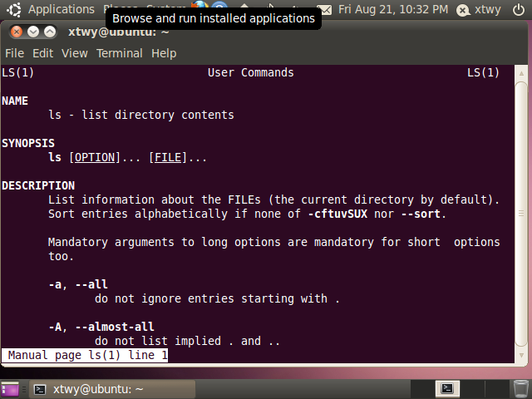Click 'List information about the FILEs' line
The image size is (532, 399).
click(274, 199)
